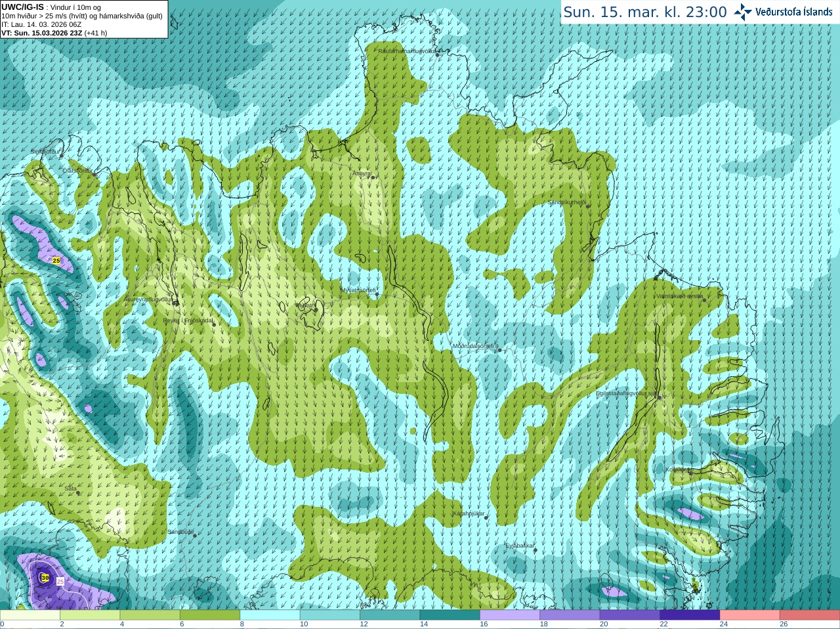
Task: Click the Eyjabakkar station label
Action: point(520,546)
